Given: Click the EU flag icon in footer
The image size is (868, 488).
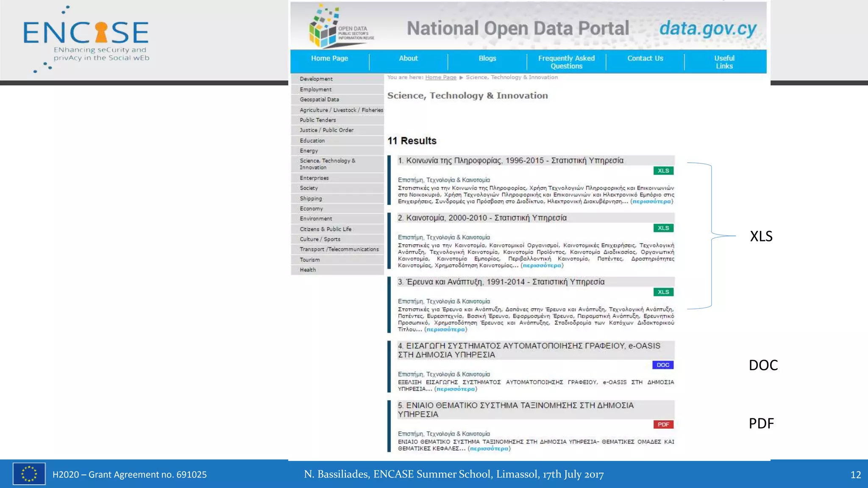Looking at the screenshot, I should [x=29, y=474].
